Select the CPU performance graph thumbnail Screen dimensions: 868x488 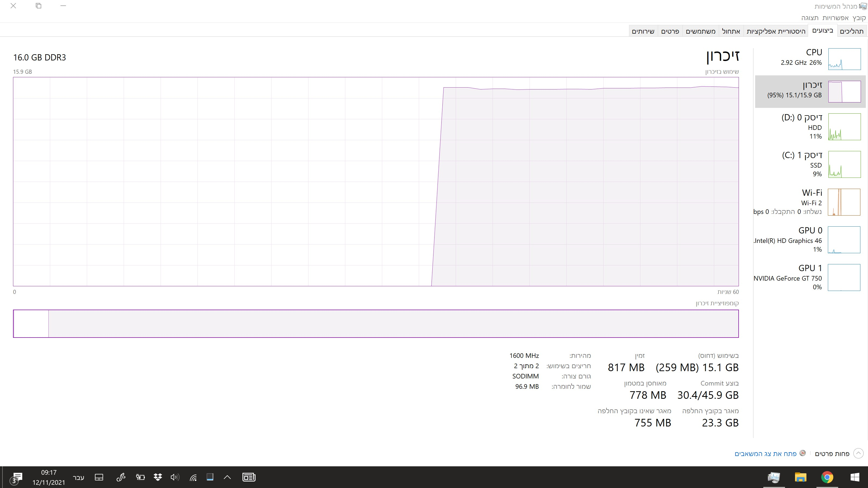pos(844,59)
